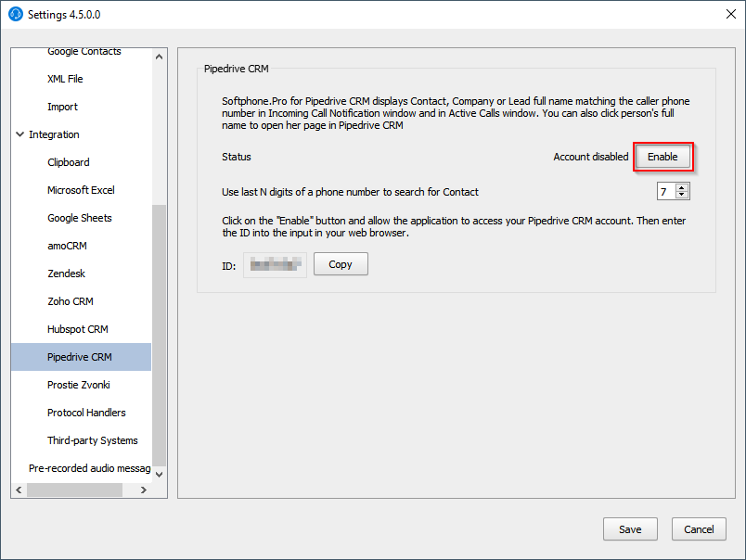746x560 pixels.
Task: Click the sidebar scroll-down arrow
Action: click(x=158, y=473)
